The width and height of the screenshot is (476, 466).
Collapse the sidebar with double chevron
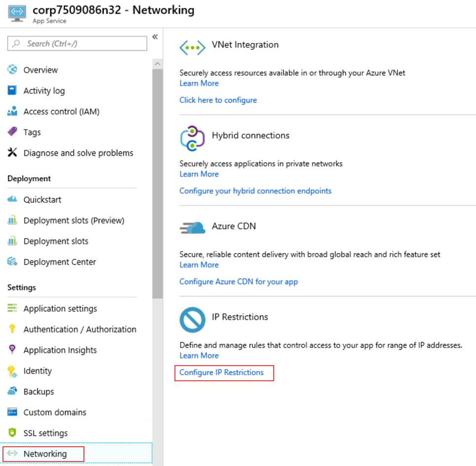pyautogui.click(x=155, y=37)
